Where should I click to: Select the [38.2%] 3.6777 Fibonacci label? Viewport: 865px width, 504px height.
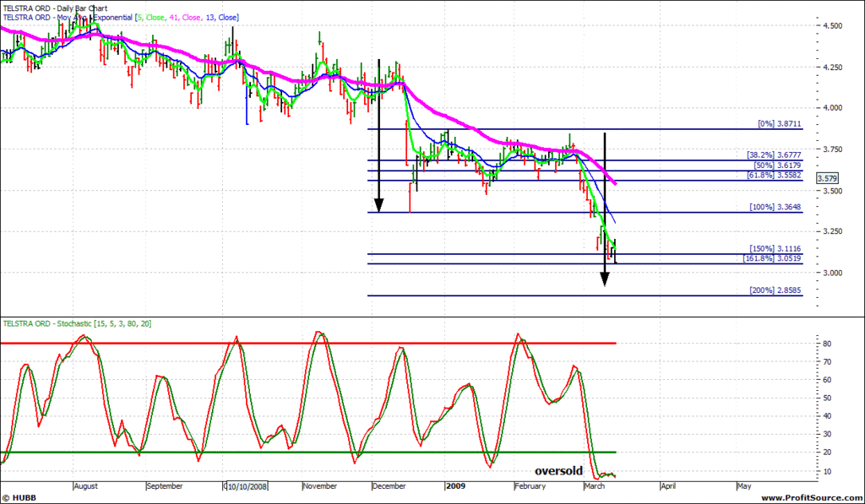[x=774, y=155]
